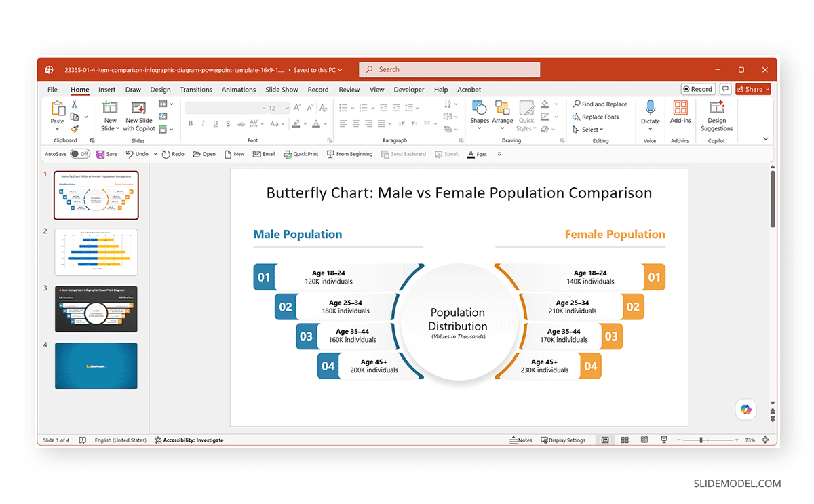Open the font size dropdown
The height and width of the screenshot is (504, 814).
click(287, 108)
